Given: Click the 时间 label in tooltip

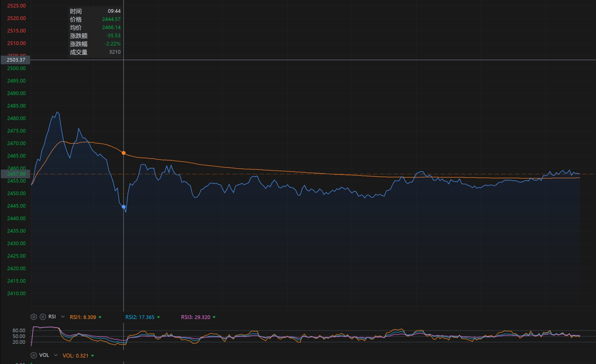Looking at the screenshot, I should click(76, 12).
